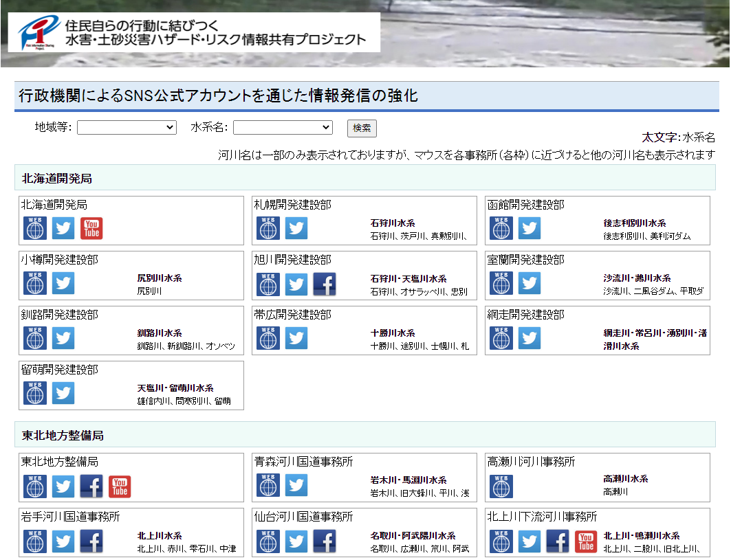Screen dimensions: 731x560
Task: Select the 沙流川・鵡川水系 text
Action: tap(637, 278)
